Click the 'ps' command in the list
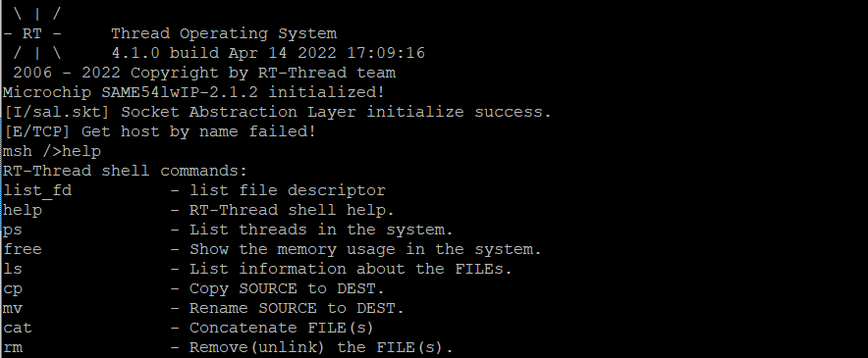Screen dimensions: 868x358 point(13,230)
